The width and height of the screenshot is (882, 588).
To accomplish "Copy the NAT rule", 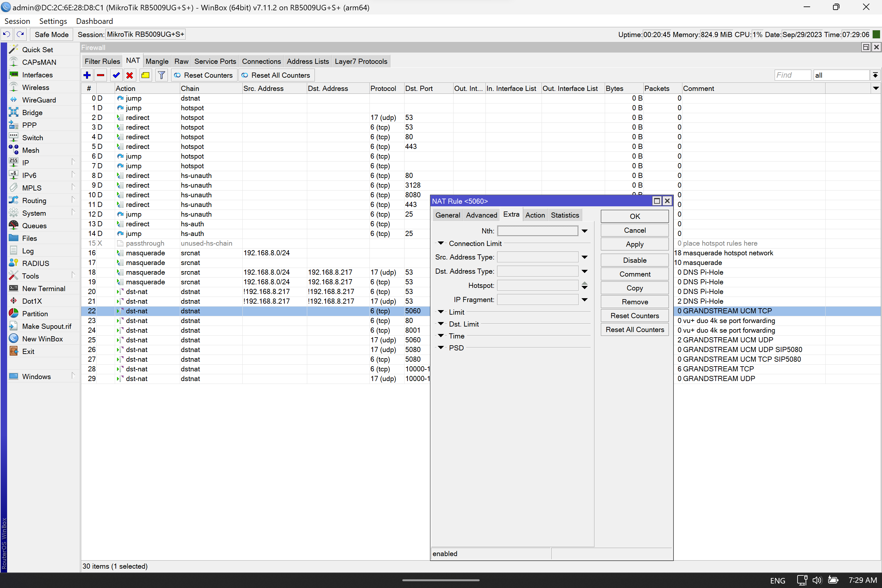I will coord(634,288).
